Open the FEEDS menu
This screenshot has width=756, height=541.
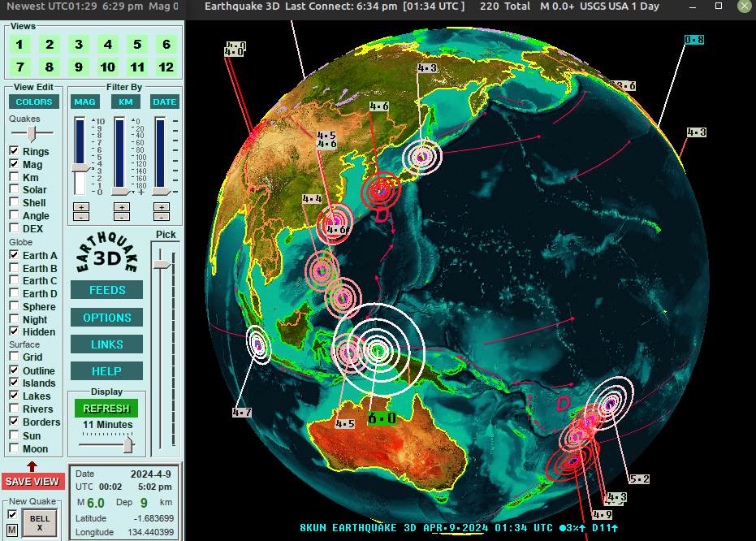click(106, 290)
